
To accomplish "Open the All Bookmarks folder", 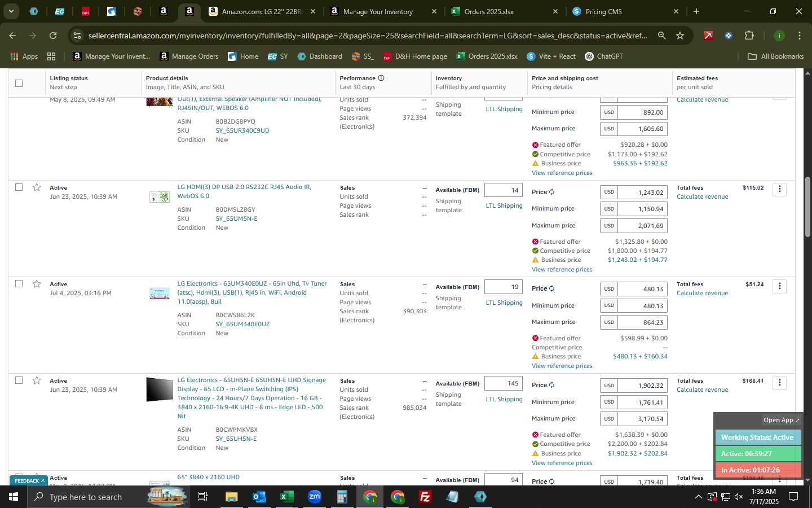I will (x=775, y=56).
